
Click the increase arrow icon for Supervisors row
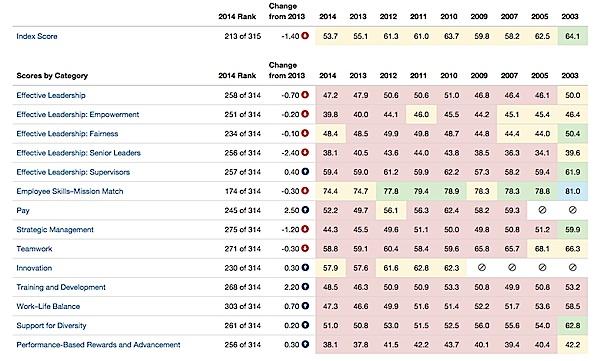(305, 172)
